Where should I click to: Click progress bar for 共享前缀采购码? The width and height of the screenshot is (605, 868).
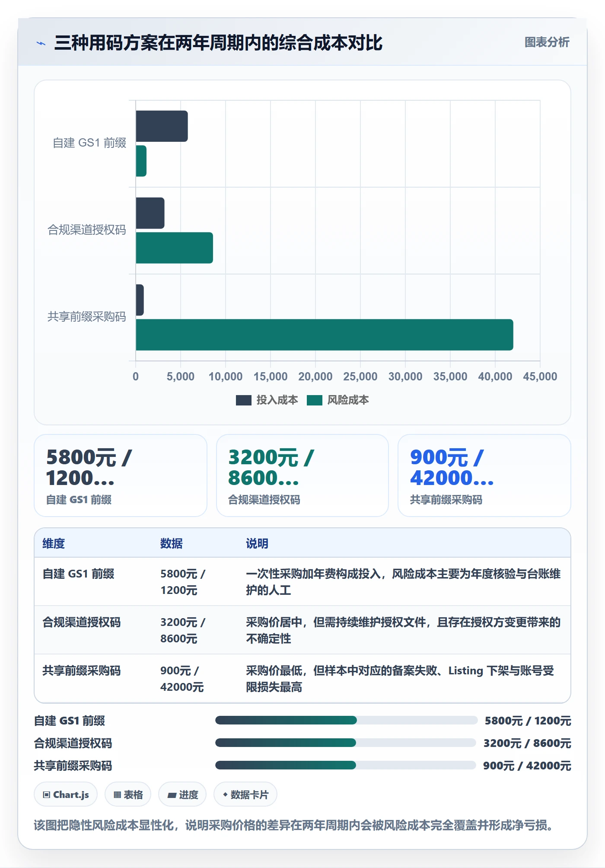click(x=346, y=765)
